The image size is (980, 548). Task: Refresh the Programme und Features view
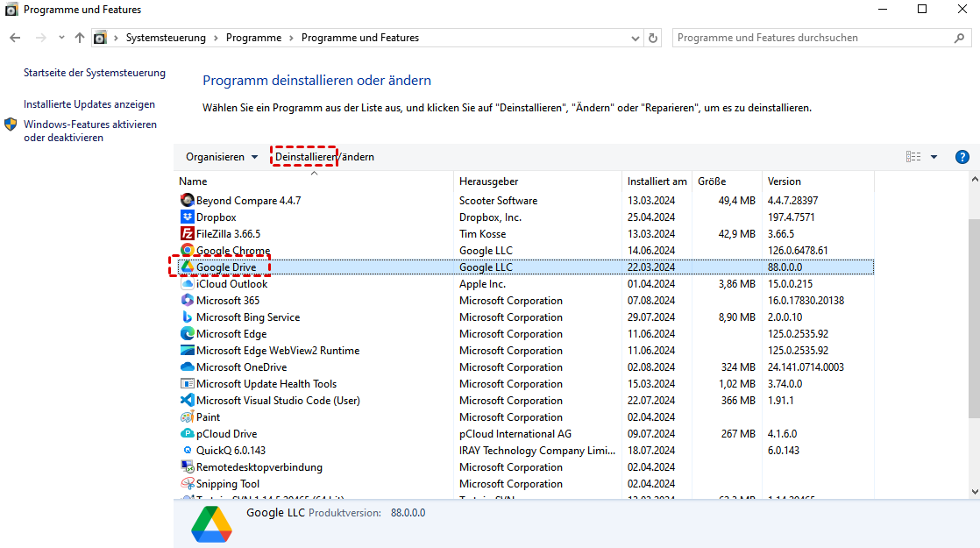tap(653, 38)
